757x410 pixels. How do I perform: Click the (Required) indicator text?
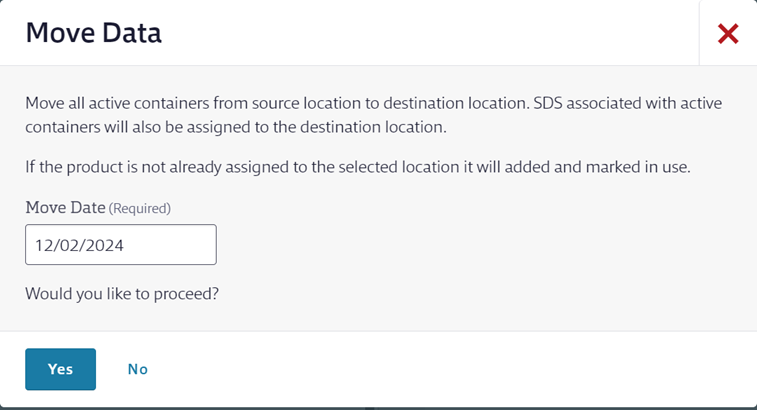(x=140, y=209)
